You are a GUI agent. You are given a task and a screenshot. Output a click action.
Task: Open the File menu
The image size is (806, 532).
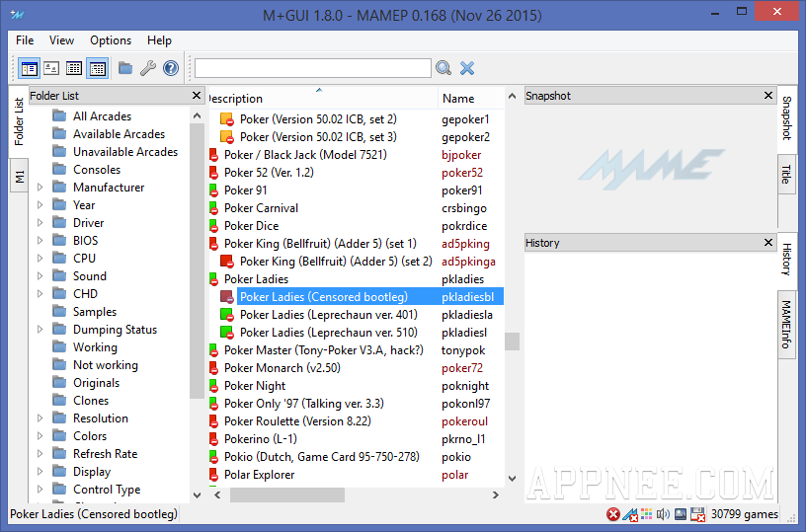(25, 40)
